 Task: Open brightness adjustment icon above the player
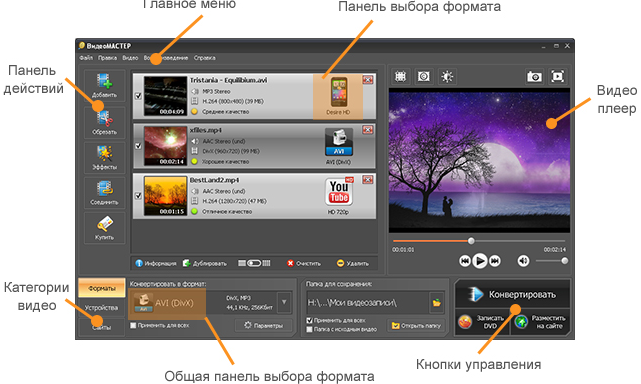[x=447, y=76]
